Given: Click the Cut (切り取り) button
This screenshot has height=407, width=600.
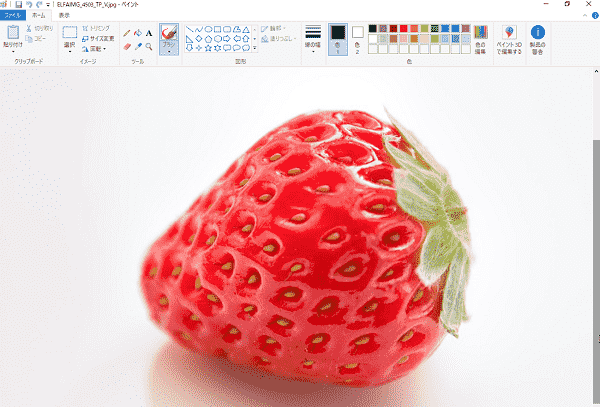Looking at the screenshot, I should (x=40, y=28).
